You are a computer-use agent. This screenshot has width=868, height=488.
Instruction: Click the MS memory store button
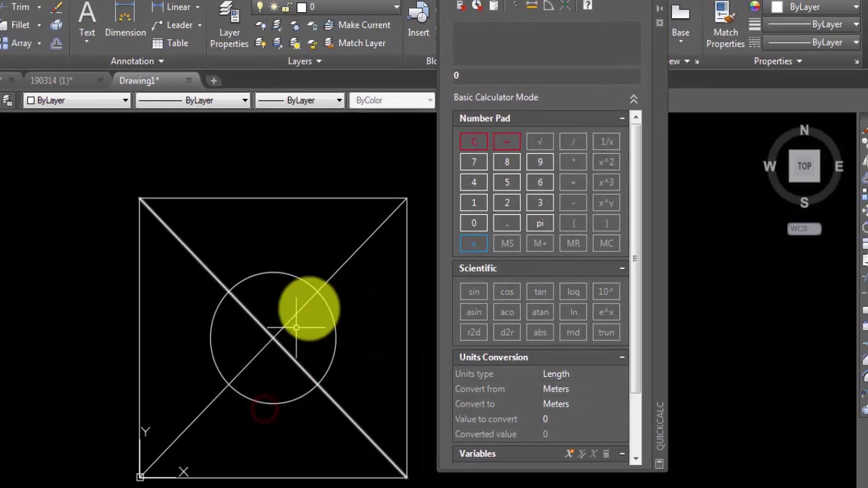(507, 243)
